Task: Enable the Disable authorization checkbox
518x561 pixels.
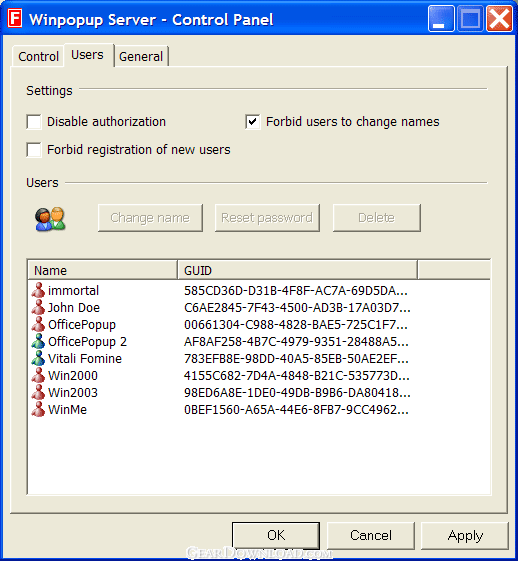Action: (34, 122)
